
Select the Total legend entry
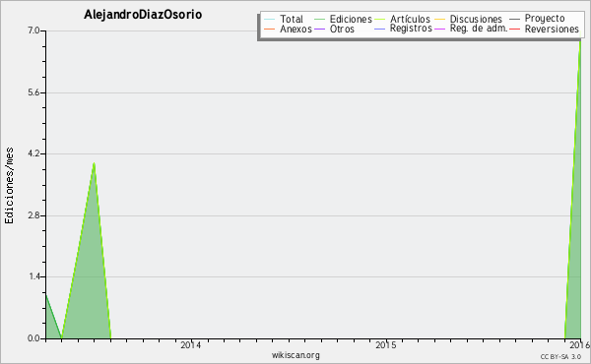click(292, 19)
